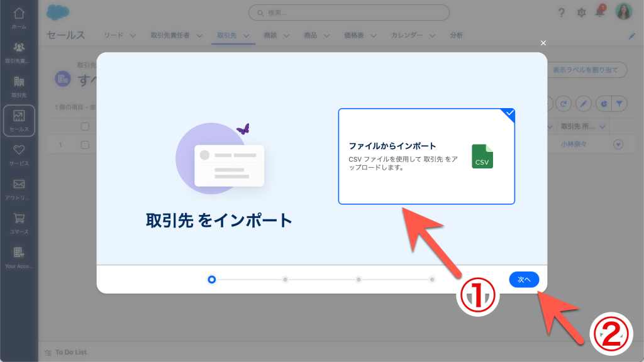Switch to the 商談 tab
The image size is (644, 362).
pos(270,35)
